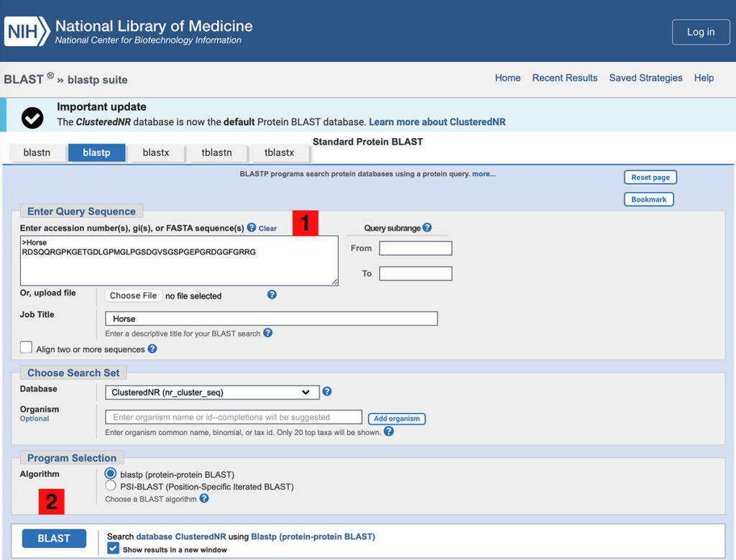Open help icon beside Database dropdown
Image resolution: width=736 pixels, height=560 pixels.
pos(327,392)
